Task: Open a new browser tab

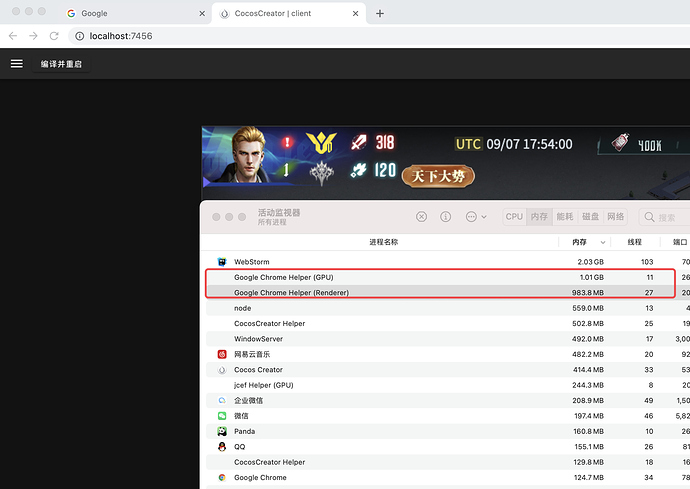Action: click(380, 14)
